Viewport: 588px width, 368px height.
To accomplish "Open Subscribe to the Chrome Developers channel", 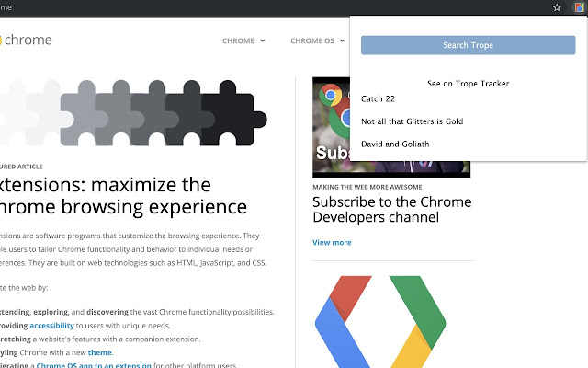I will [x=392, y=210].
